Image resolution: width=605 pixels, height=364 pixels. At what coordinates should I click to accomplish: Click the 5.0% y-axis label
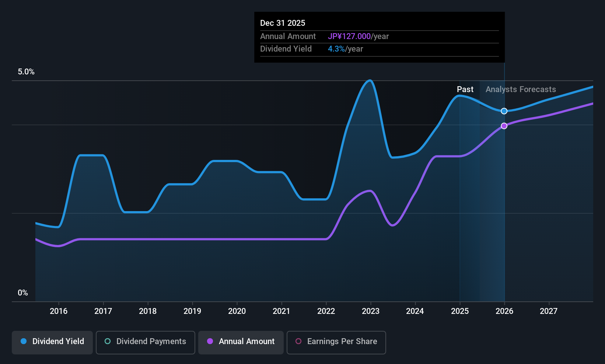tap(26, 71)
